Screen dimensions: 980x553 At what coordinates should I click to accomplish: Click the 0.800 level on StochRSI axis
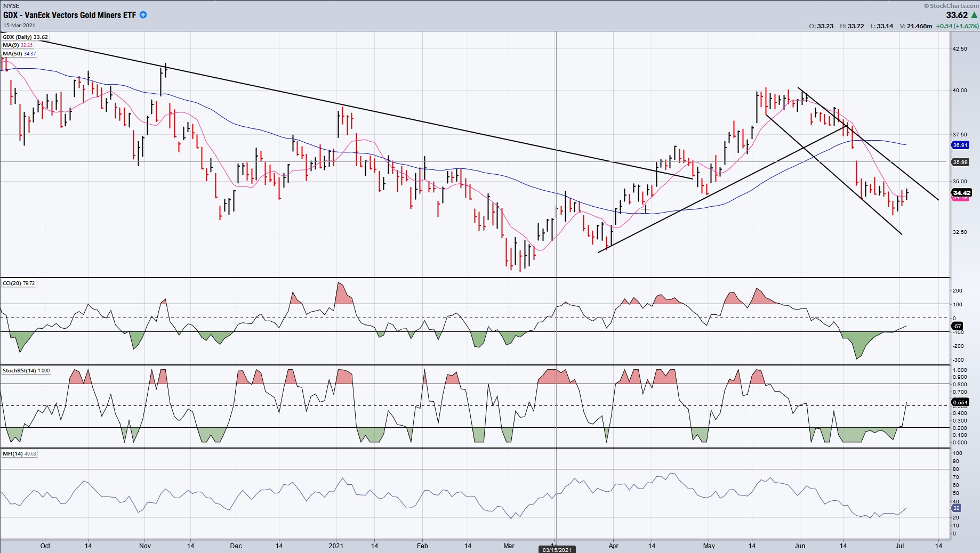960,385
